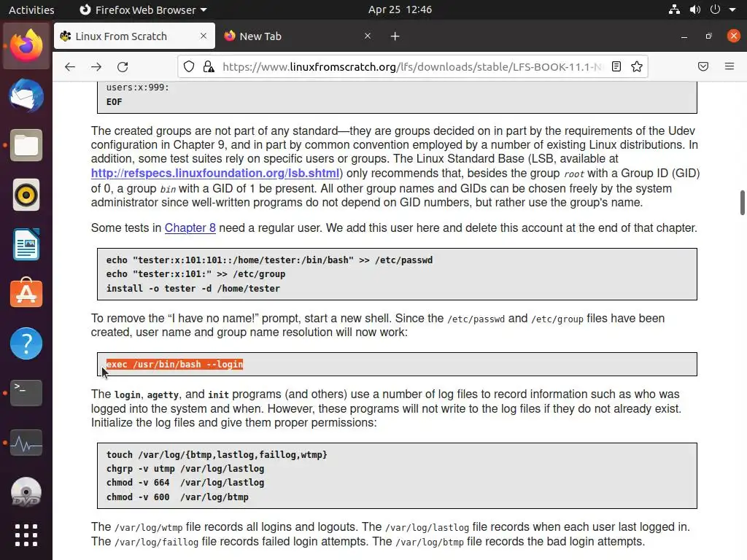Expand the system menu arrow
The width and height of the screenshot is (747, 560).
click(732, 9)
